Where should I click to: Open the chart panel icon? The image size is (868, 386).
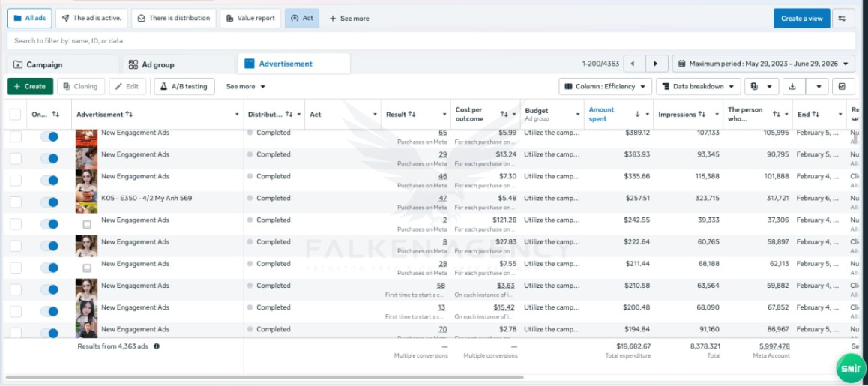click(x=843, y=86)
